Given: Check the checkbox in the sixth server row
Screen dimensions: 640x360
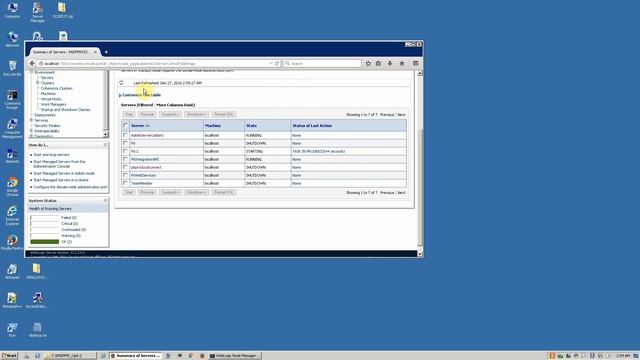Looking at the screenshot, I should [x=125, y=175].
